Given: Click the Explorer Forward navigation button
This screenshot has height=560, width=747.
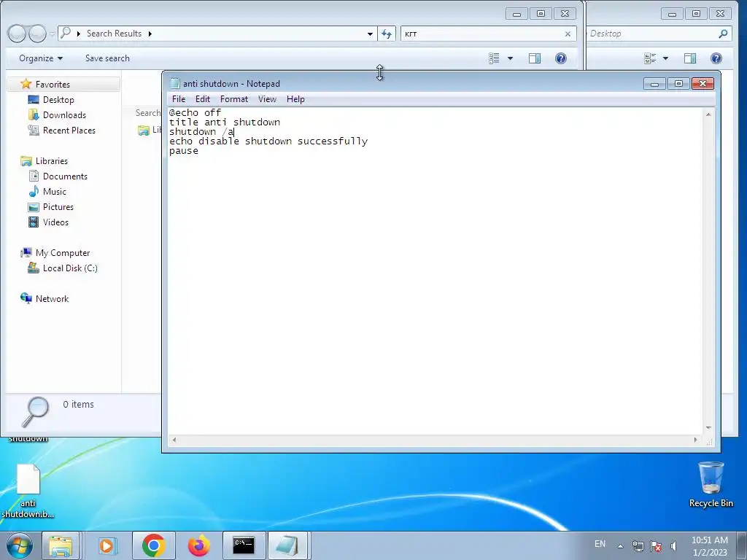Looking at the screenshot, I should click(37, 34).
